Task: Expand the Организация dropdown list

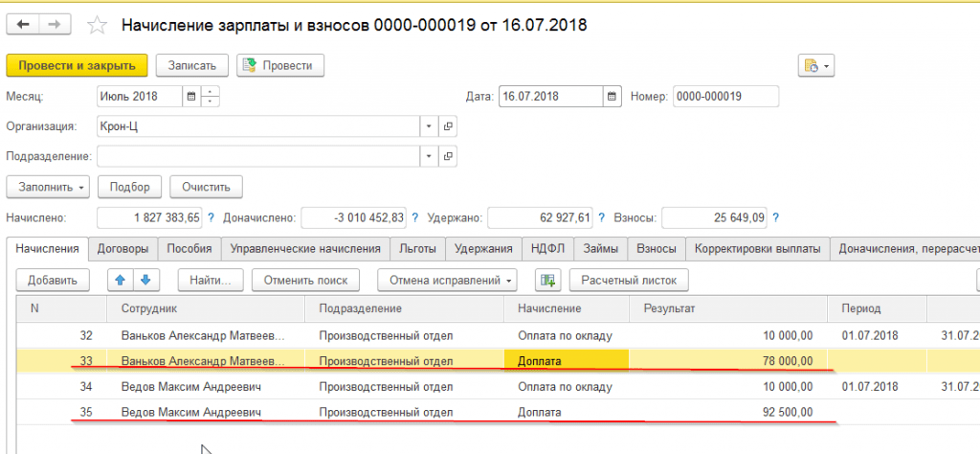Action: [429, 126]
